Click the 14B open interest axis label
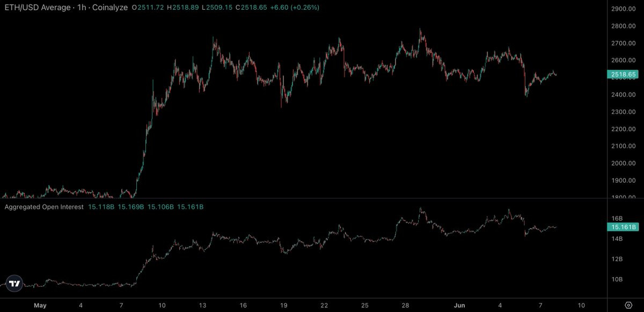The height and width of the screenshot is (312, 644). (x=617, y=238)
